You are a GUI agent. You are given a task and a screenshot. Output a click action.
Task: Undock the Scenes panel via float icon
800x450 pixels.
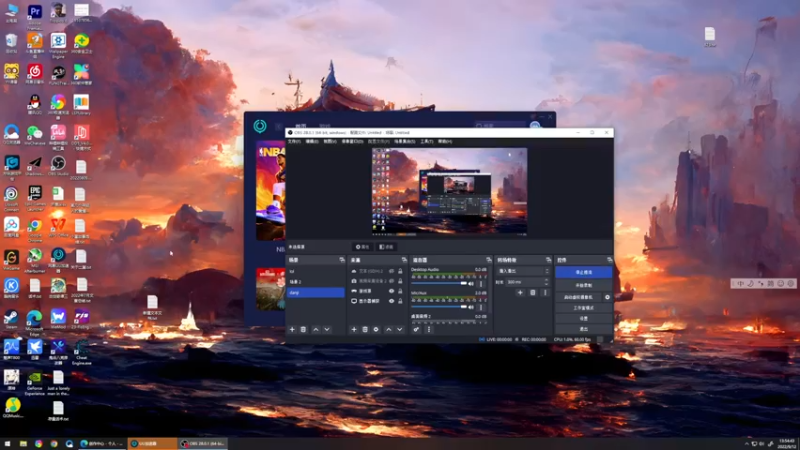tap(342, 260)
